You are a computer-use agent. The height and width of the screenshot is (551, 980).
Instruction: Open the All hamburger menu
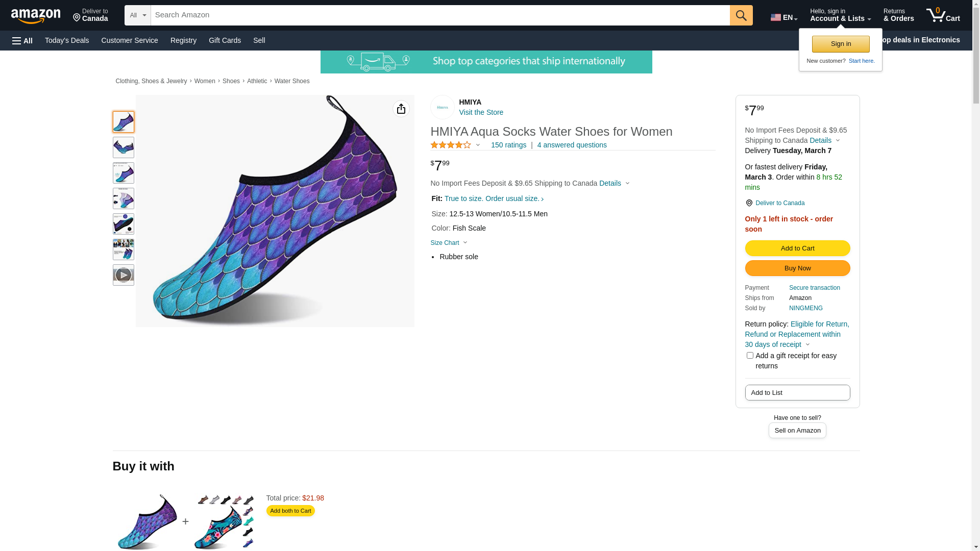coord(22,40)
